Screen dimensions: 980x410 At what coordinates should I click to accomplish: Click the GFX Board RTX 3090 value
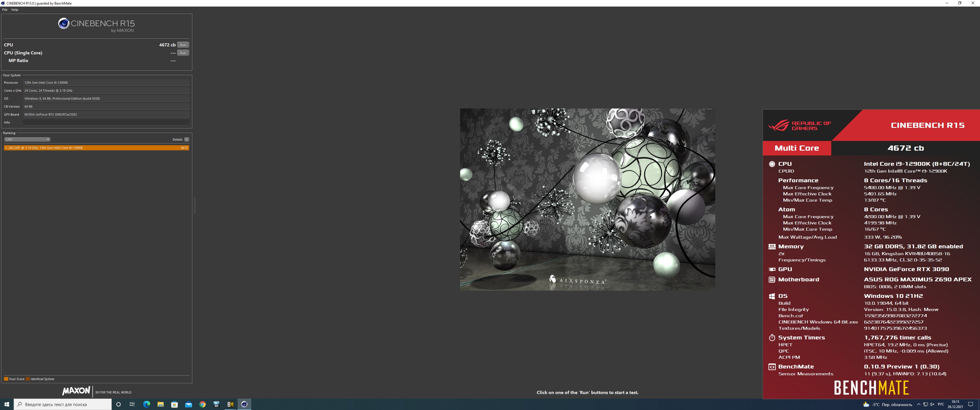(x=106, y=114)
